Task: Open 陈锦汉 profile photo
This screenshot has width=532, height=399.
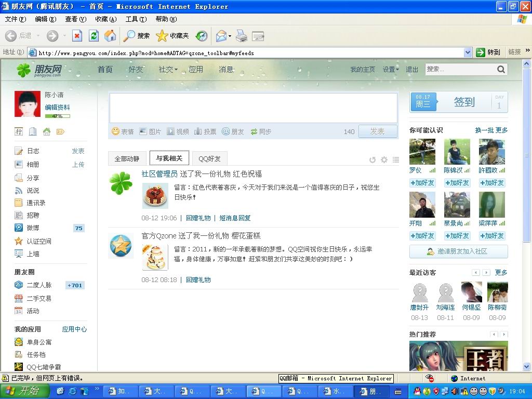Action: (457, 152)
